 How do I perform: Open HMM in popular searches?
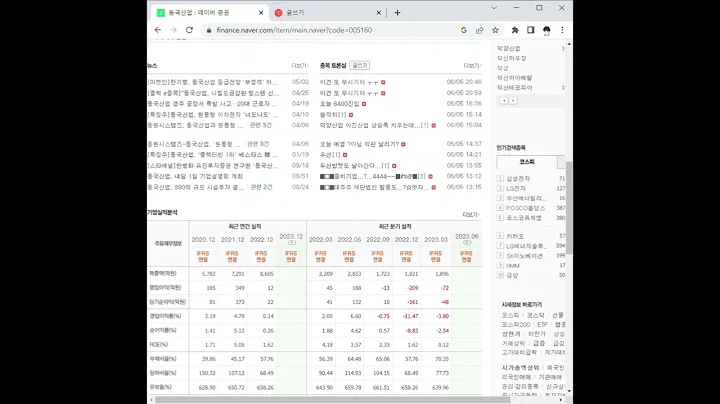click(513, 266)
